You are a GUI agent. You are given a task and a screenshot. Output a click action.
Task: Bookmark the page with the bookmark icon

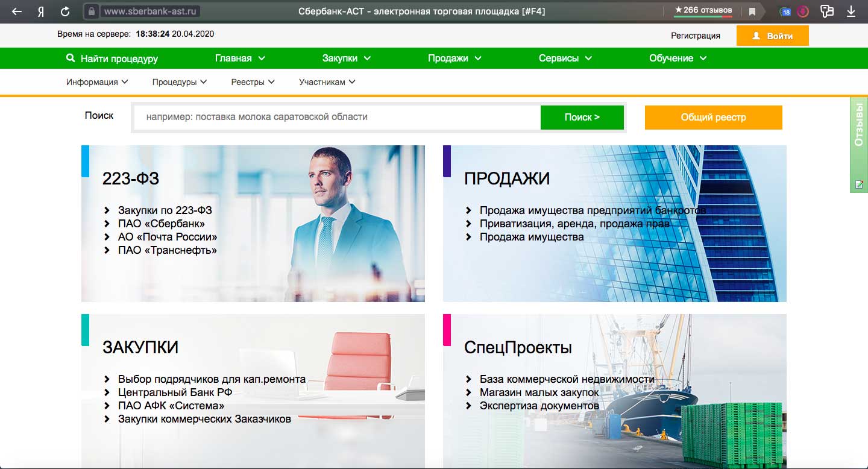pyautogui.click(x=752, y=11)
